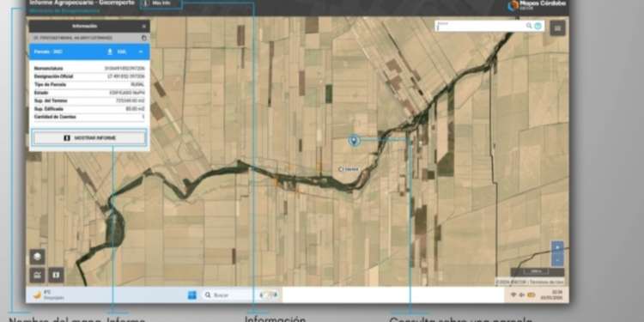Copy the coordinates with the clipboard icon

click(x=144, y=38)
